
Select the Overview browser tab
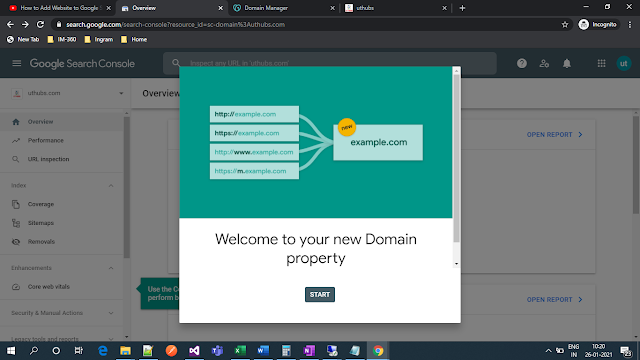pos(171,8)
